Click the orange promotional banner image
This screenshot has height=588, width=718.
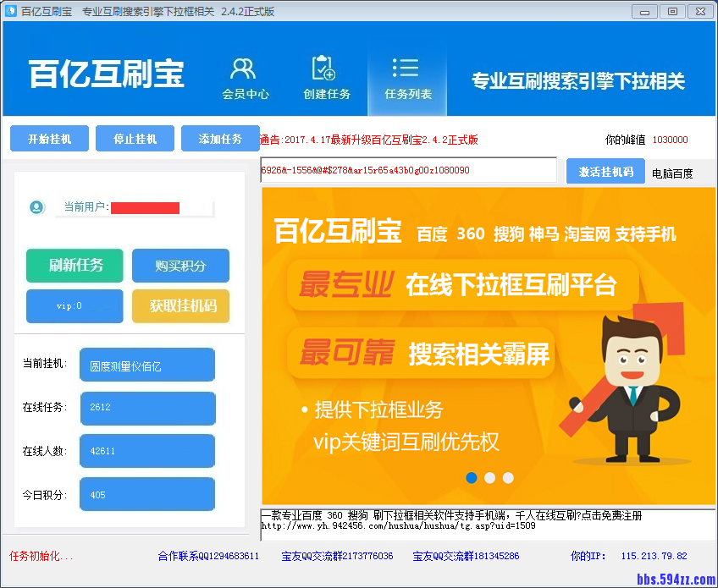488,347
